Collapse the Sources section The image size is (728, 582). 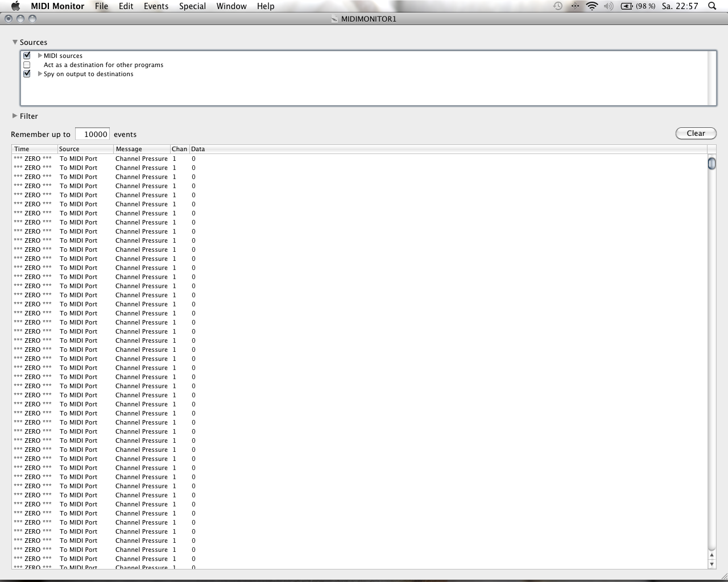tap(15, 42)
